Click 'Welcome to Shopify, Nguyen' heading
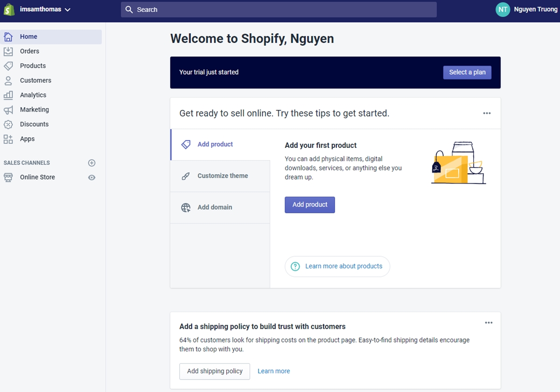This screenshot has height=392, width=560. (252, 39)
